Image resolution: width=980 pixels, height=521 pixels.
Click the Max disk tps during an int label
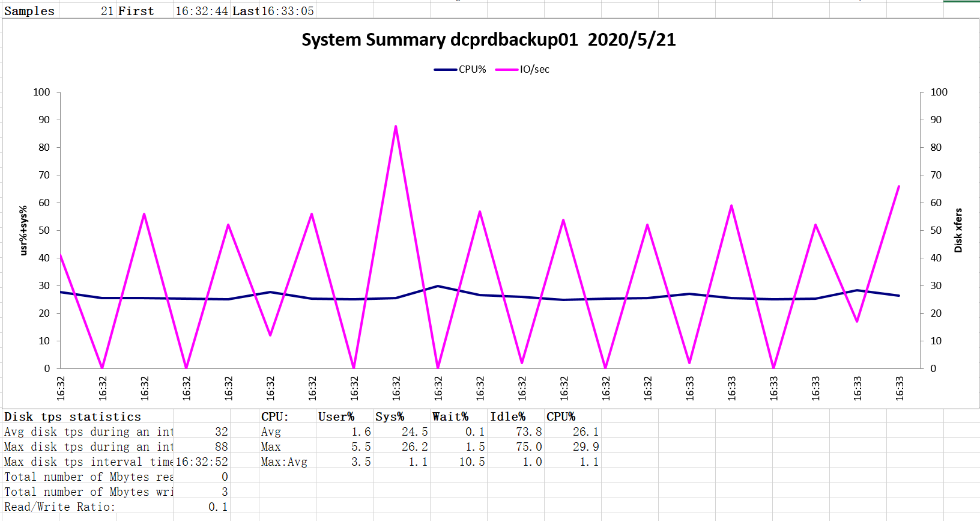88,446
